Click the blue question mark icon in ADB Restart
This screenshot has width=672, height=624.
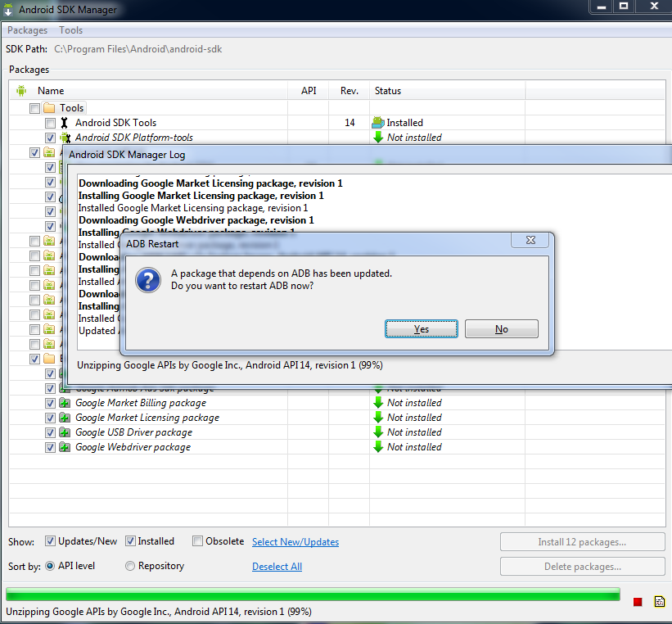148,281
